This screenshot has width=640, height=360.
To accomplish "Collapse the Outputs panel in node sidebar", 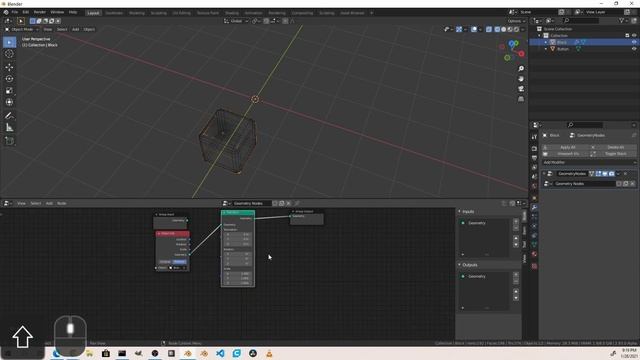I will click(459, 265).
